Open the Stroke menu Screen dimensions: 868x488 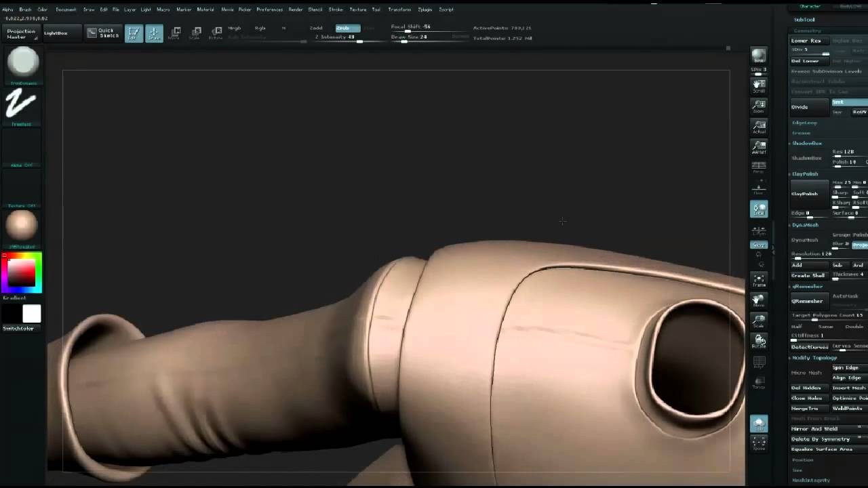336,9
